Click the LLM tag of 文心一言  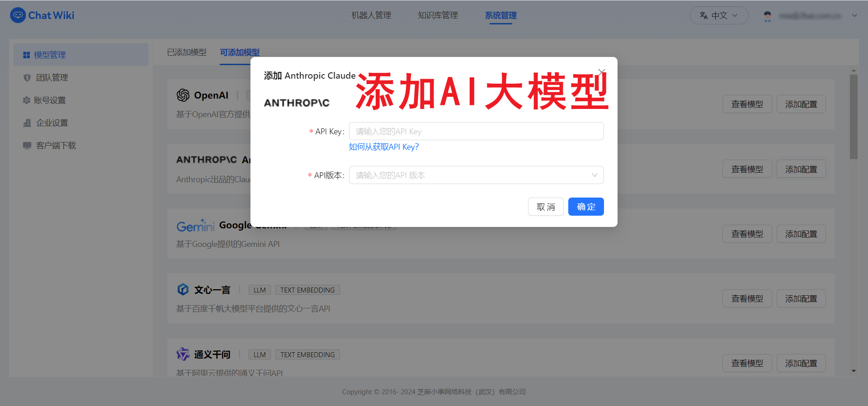click(259, 290)
